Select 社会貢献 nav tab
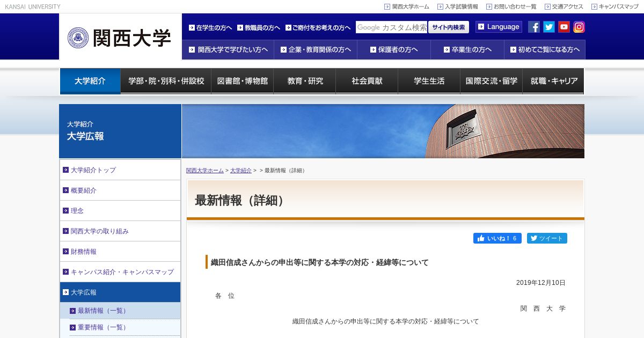 367,81
